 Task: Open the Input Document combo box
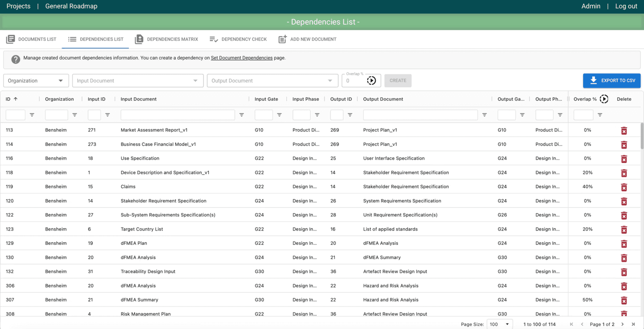tap(138, 81)
